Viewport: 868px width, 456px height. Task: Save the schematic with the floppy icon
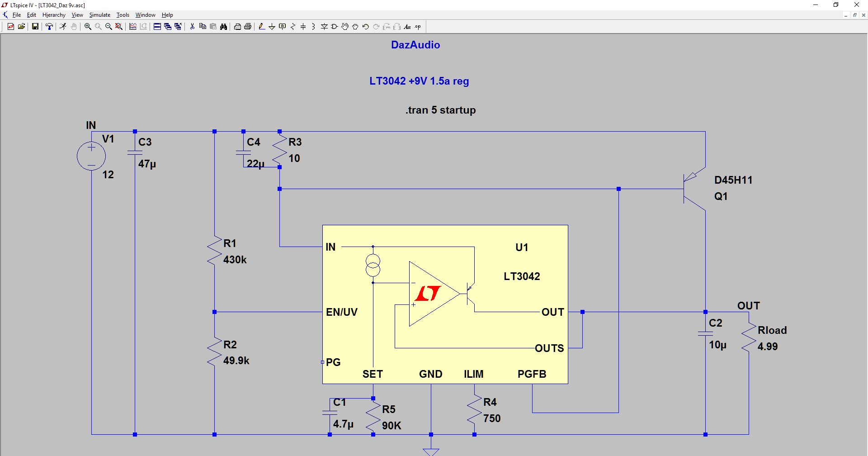coord(35,27)
